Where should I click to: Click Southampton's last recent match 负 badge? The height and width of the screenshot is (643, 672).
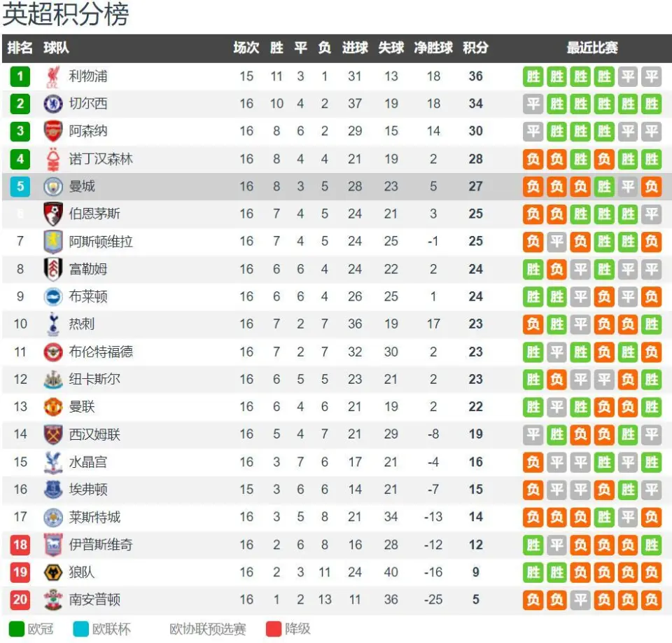point(652,600)
